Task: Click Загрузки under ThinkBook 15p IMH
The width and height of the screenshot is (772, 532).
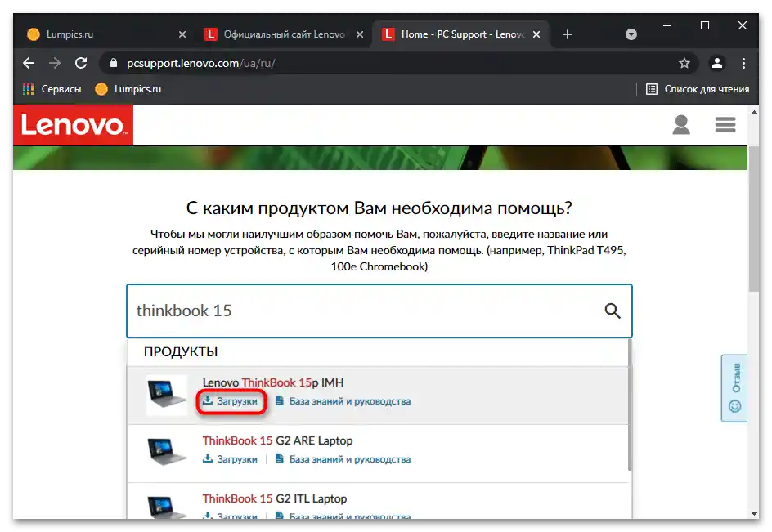Action: click(231, 401)
